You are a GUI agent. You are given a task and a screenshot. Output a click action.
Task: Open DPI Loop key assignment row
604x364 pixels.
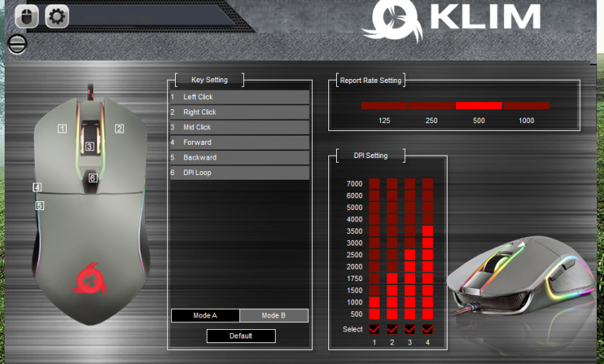click(x=239, y=173)
